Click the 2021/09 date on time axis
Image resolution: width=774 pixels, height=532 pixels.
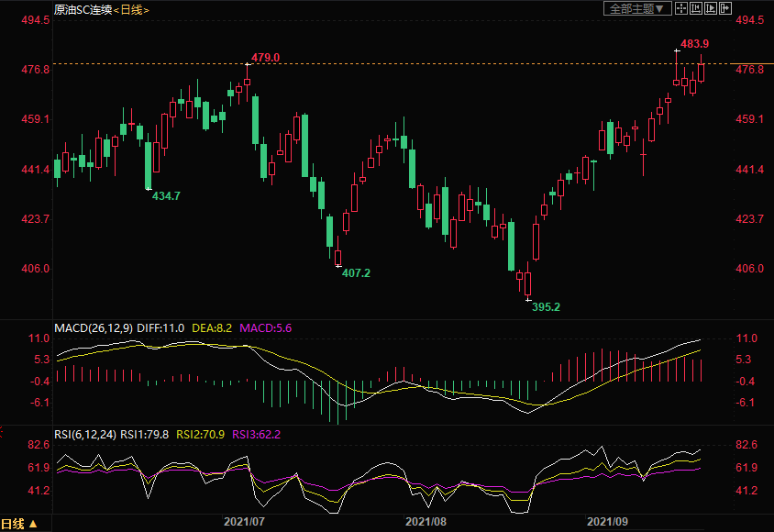[x=605, y=521]
